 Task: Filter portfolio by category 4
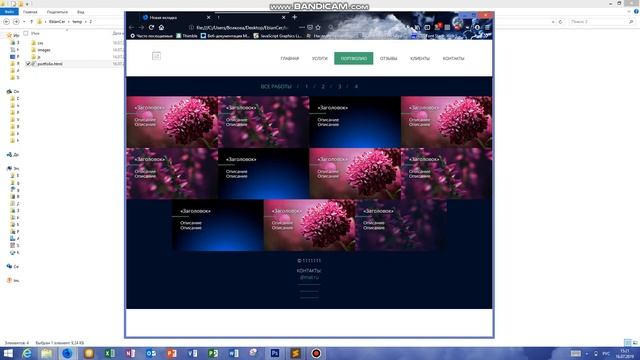(x=356, y=87)
